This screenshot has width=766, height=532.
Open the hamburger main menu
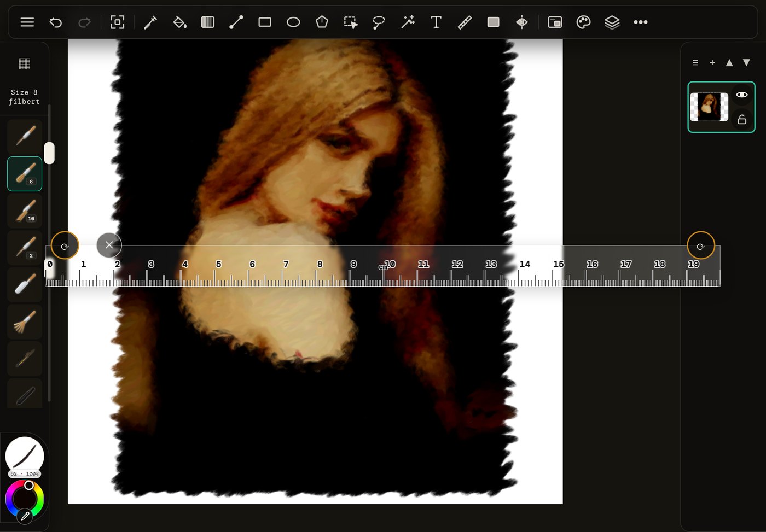pyautogui.click(x=27, y=22)
